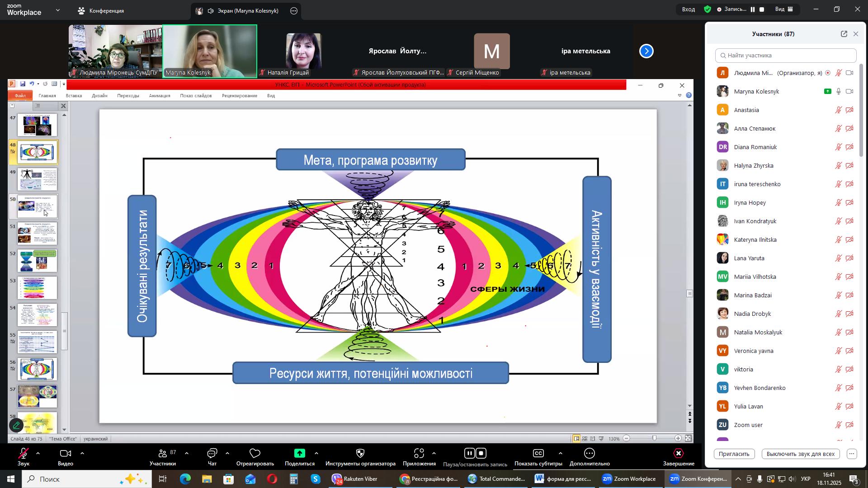The height and width of the screenshot is (488, 868).
Task: Click Выключить звук для всех button
Action: [x=800, y=454]
